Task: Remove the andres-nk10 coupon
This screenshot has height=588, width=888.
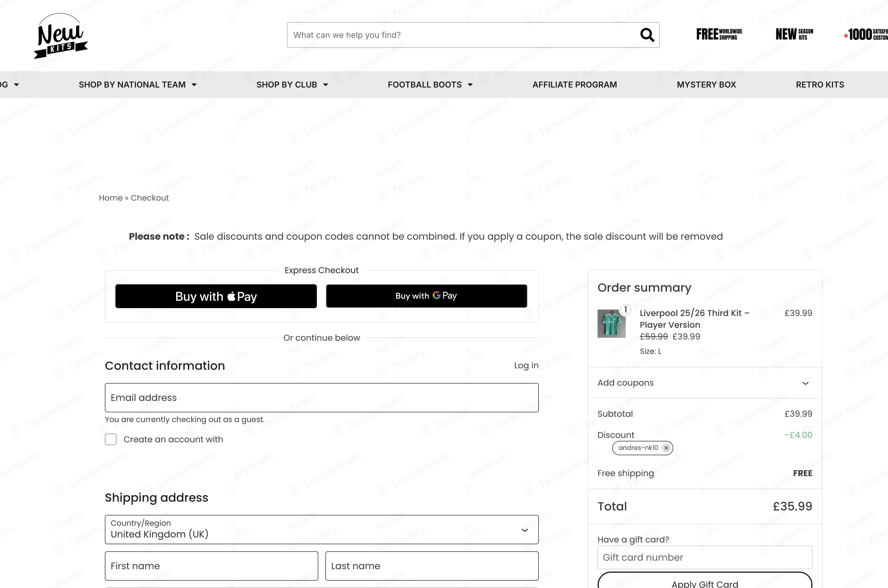Action: 666,448
